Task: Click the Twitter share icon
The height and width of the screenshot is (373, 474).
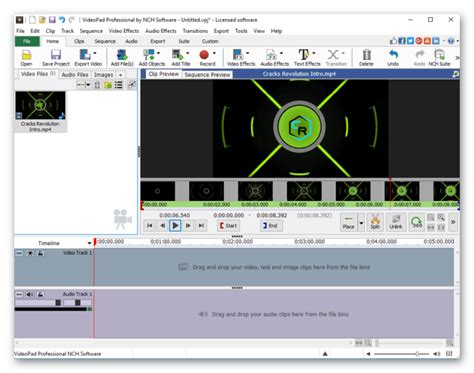Action: [411, 41]
